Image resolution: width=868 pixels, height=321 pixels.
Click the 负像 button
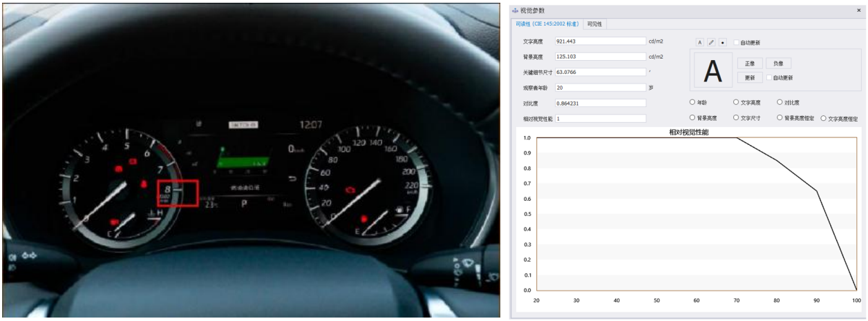(778, 63)
